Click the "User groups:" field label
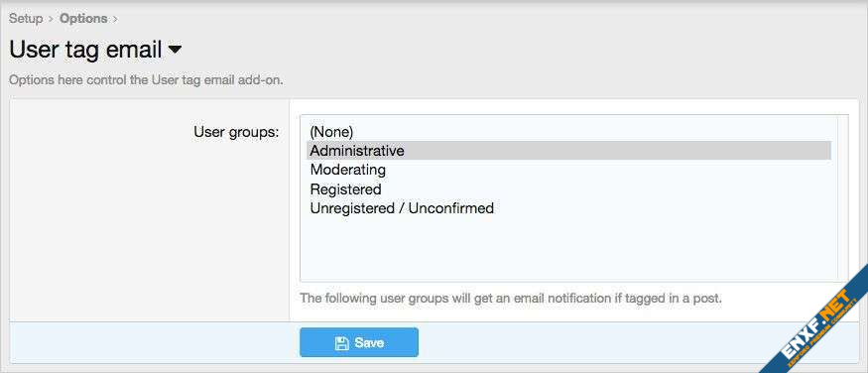The width and height of the screenshot is (868, 373). tap(236, 132)
